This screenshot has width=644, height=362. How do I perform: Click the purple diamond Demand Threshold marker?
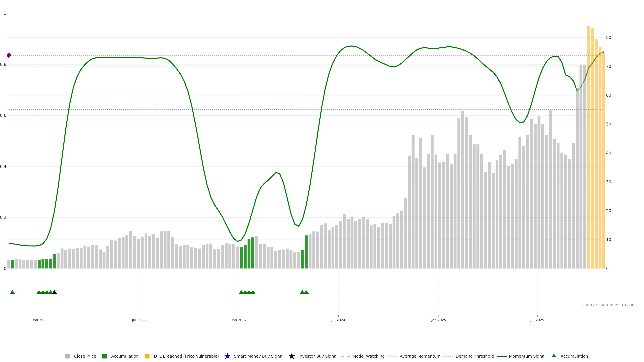(x=9, y=55)
